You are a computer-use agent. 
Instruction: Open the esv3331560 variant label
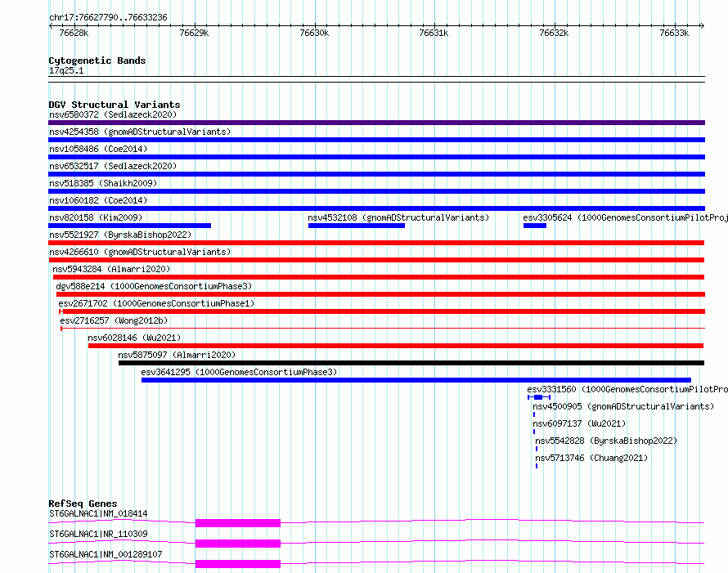[627, 389]
